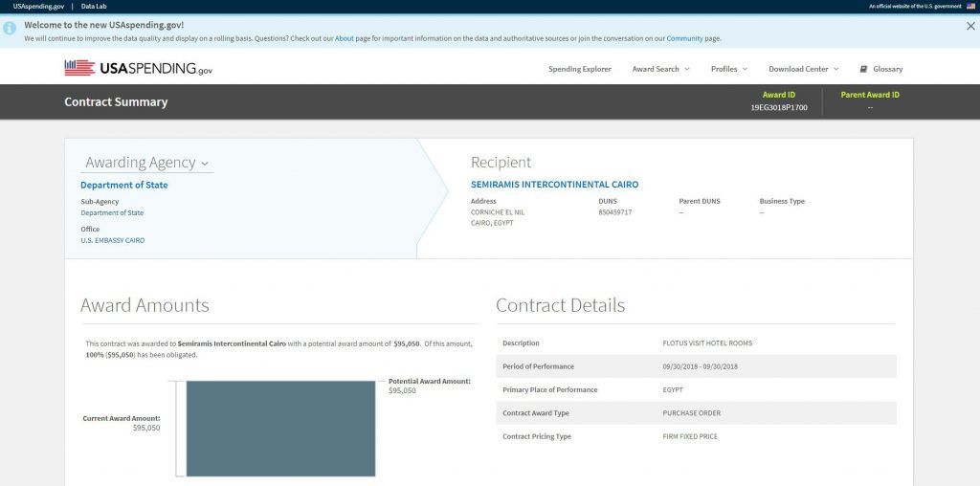Click Data Lab in top bar

94,6
